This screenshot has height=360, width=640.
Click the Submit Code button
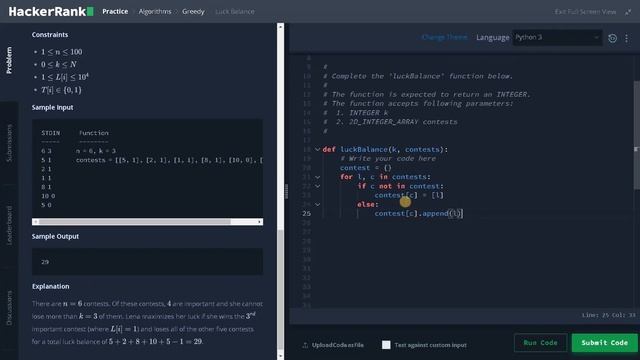604,343
